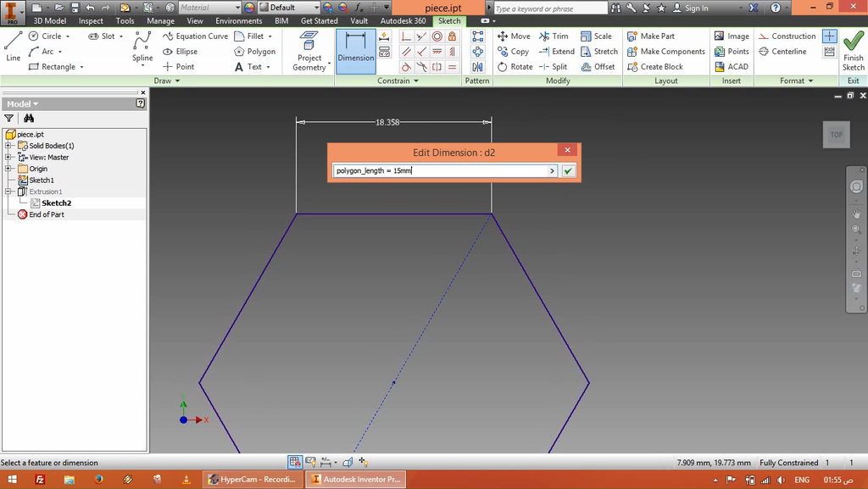Open the Constrain panel dropdown
Image resolution: width=868 pixels, height=489 pixels.
coord(398,81)
